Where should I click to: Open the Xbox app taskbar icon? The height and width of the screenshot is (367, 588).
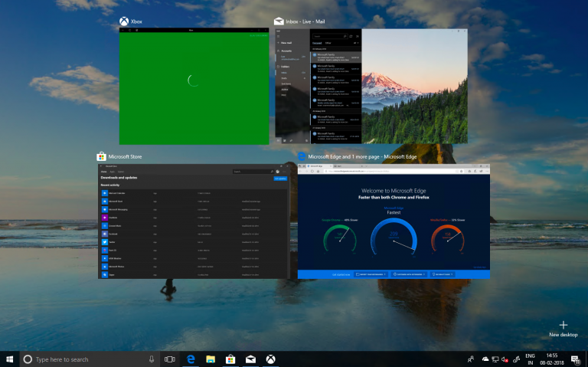point(270,359)
